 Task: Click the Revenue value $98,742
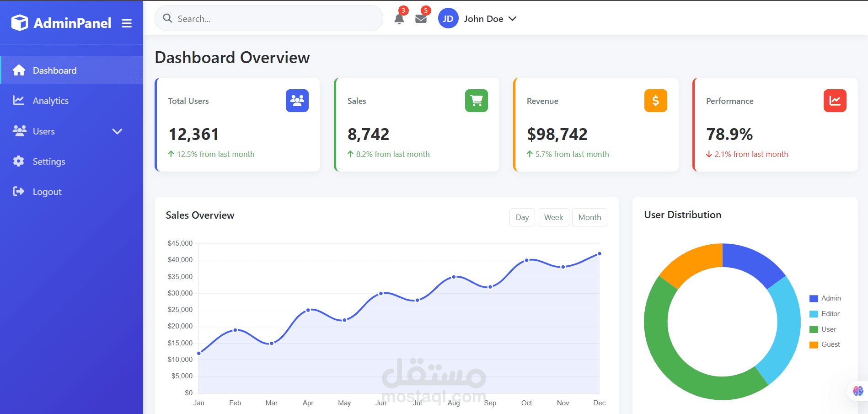pos(557,134)
